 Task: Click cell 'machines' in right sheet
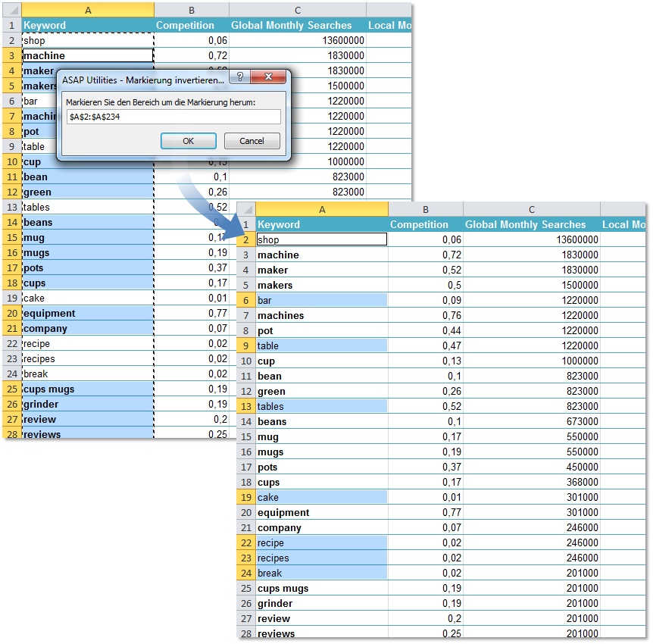click(322, 315)
